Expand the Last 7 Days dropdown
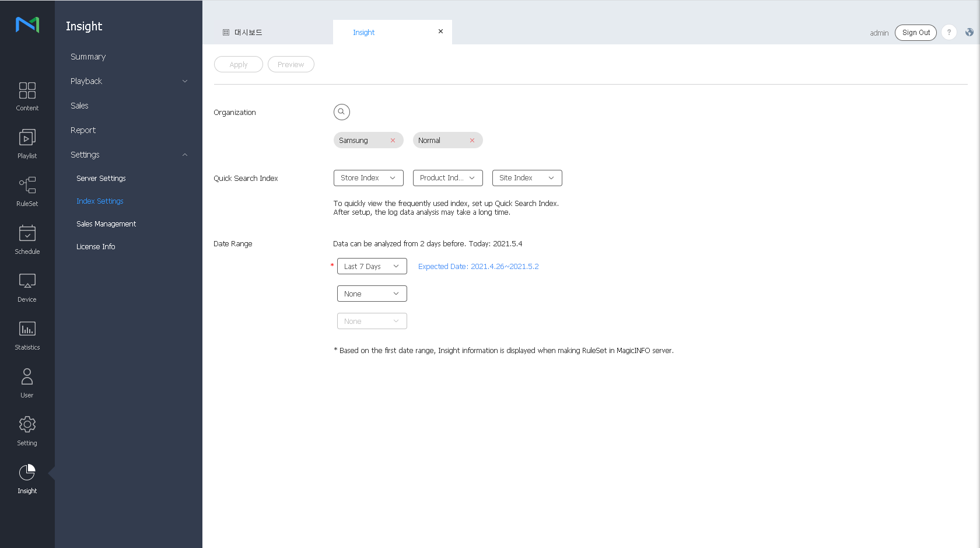This screenshot has height=548, width=980. point(372,267)
